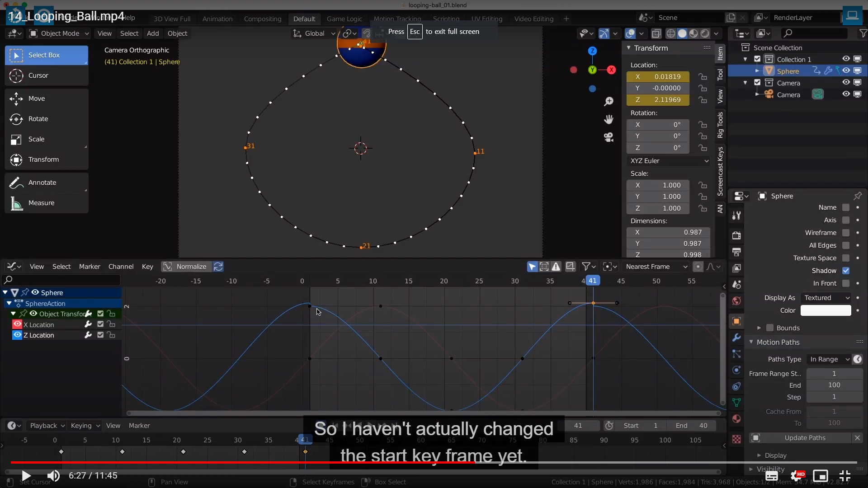
Task: Select the Measure tool
Action: tap(41, 203)
